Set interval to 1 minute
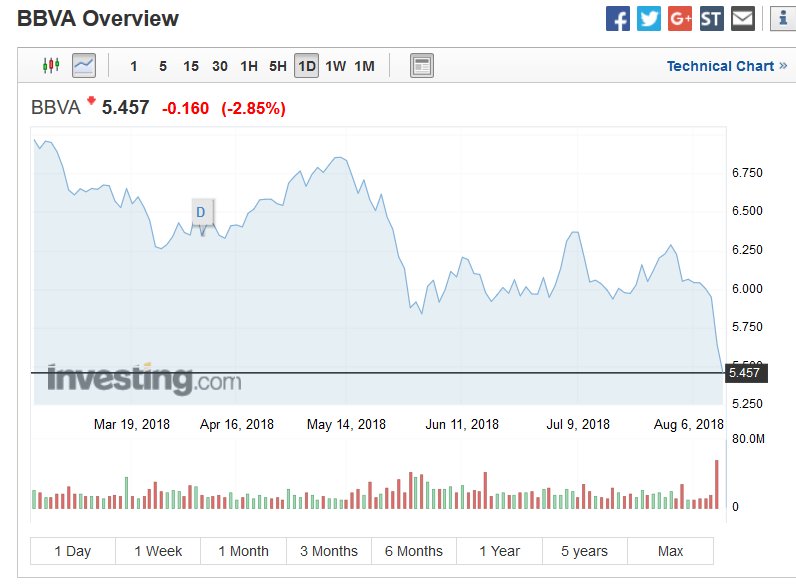Image resolution: width=796 pixels, height=584 pixels. 134,66
